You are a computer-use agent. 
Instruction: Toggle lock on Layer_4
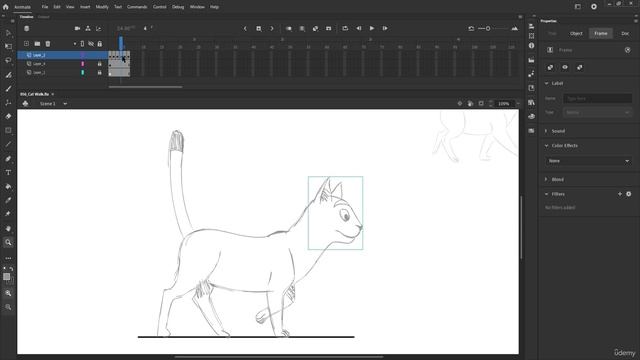[x=99, y=64]
